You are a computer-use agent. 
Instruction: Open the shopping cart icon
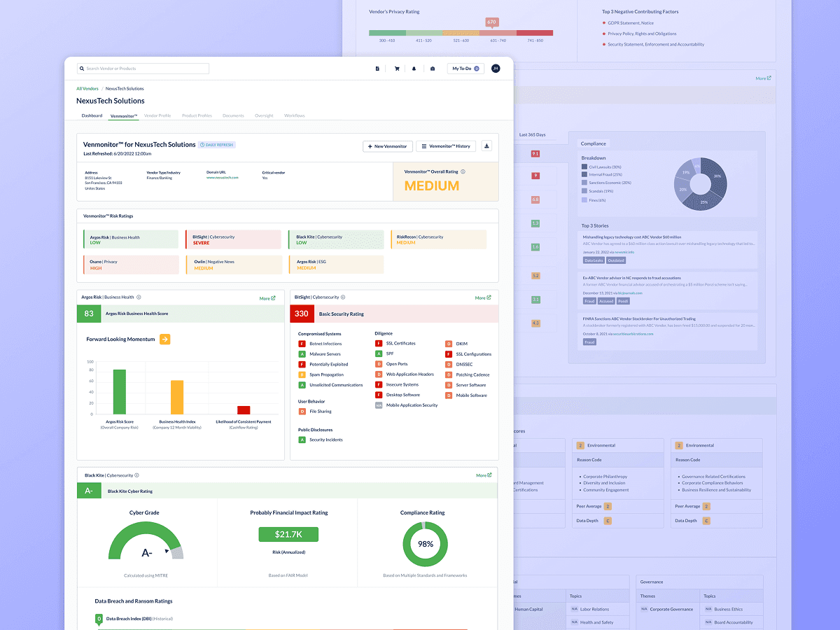pyautogui.click(x=397, y=69)
